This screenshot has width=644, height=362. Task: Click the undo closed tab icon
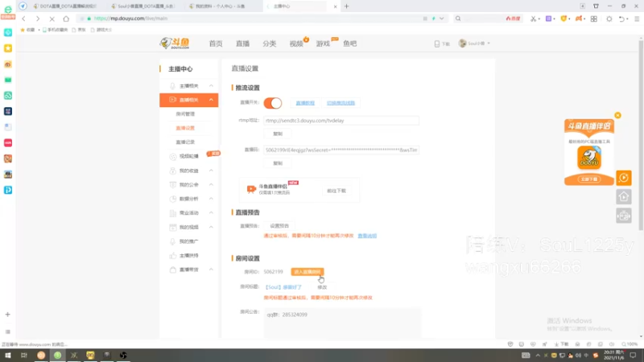[621, 19]
